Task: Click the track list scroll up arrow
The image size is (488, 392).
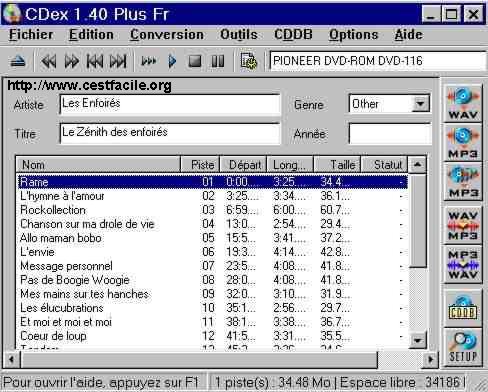Action: point(417,165)
